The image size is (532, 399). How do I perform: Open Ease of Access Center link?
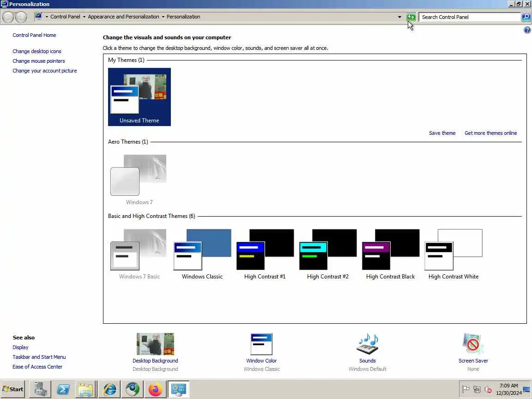37,367
